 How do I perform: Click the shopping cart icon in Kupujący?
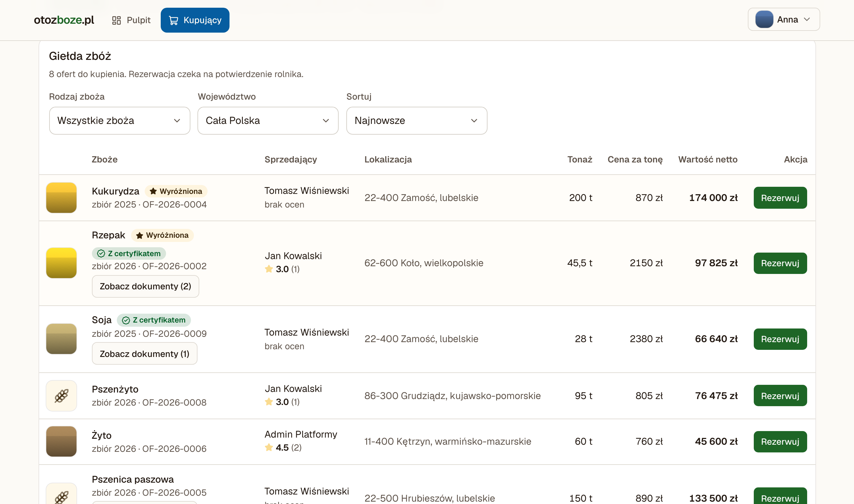coord(173,20)
